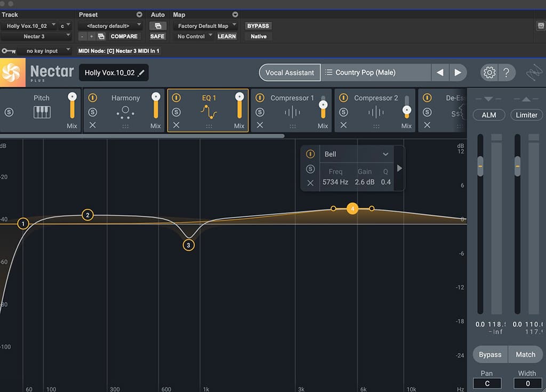
Task: Click the preset plus button
Action: pos(91,36)
